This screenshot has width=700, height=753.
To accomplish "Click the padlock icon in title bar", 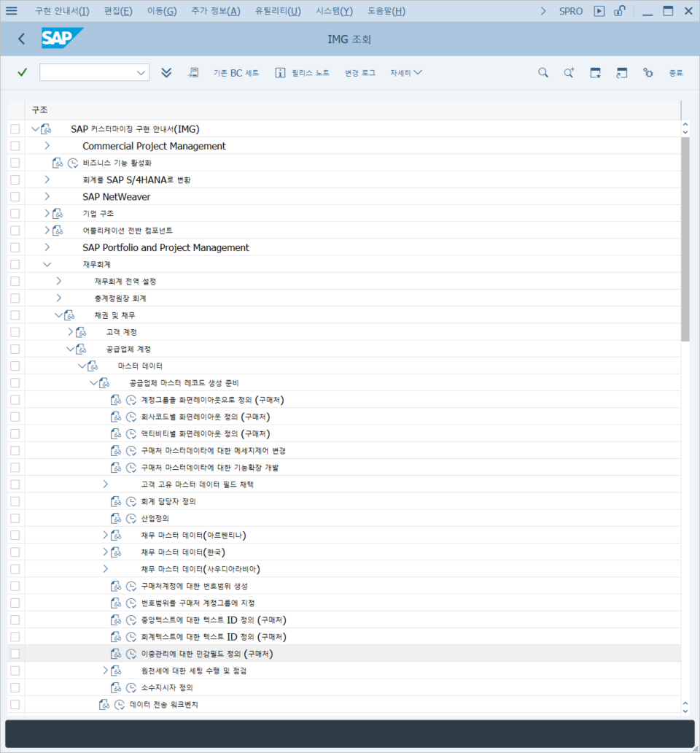I will pyautogui.click(x=619, y=10).
